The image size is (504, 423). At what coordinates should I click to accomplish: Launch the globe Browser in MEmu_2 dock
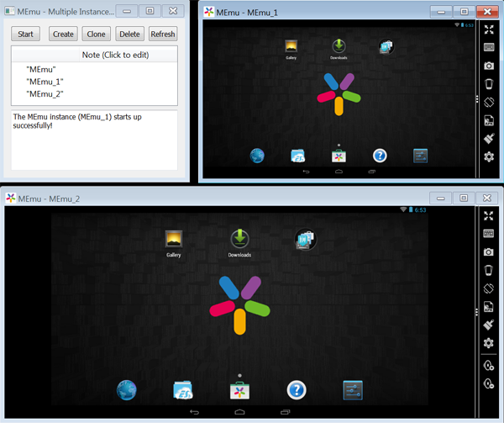pyautogui.click(x=127, y=390)
